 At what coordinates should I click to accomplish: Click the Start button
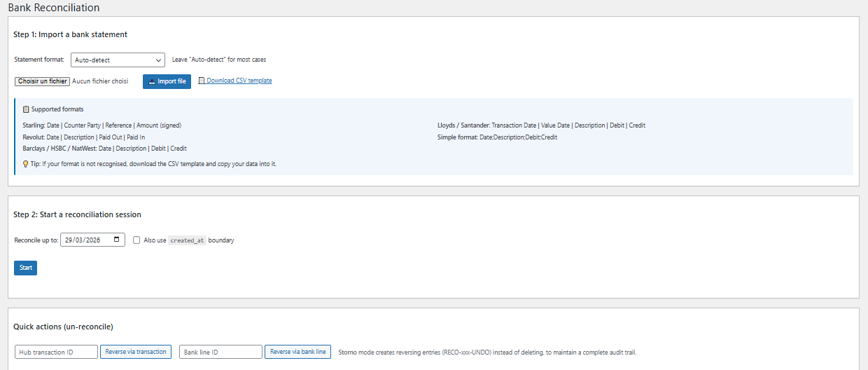pos(25,268)
